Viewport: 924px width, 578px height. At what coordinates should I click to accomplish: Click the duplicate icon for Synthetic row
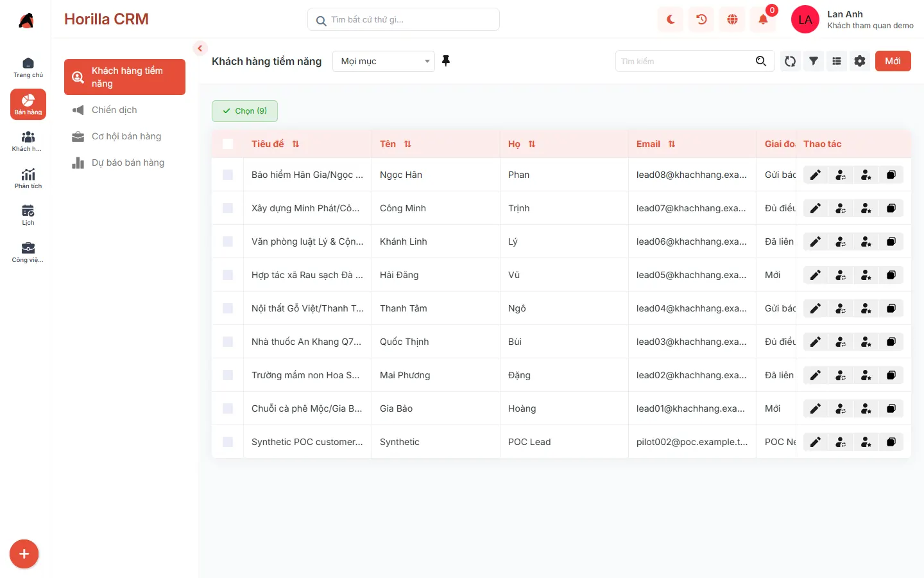click(x=891, y=442)
